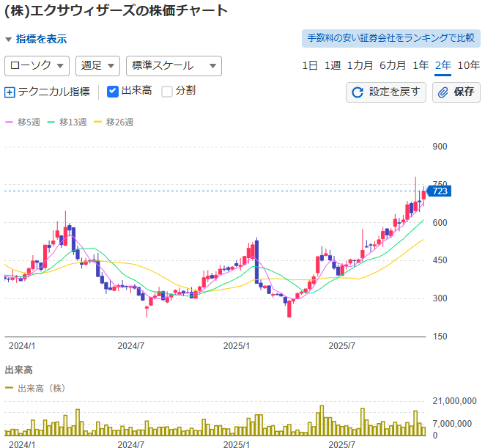485x448 pixels.
Task: Open the 標準スケール scale dropdown
Action: pos(173,65)
